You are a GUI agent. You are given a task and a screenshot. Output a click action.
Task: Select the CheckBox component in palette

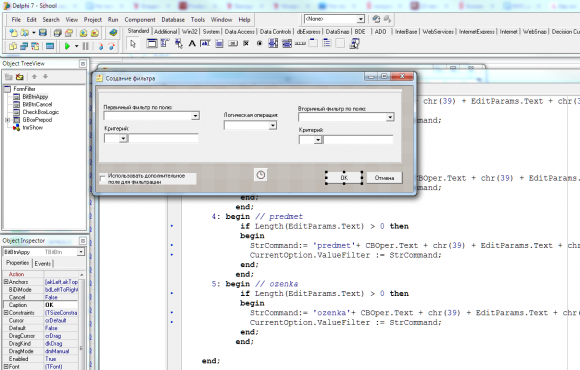click(x=246, y=44)
